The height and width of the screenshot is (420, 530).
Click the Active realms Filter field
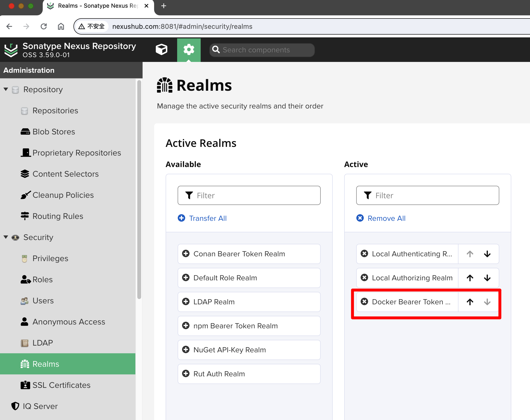(x=428, y=195)
